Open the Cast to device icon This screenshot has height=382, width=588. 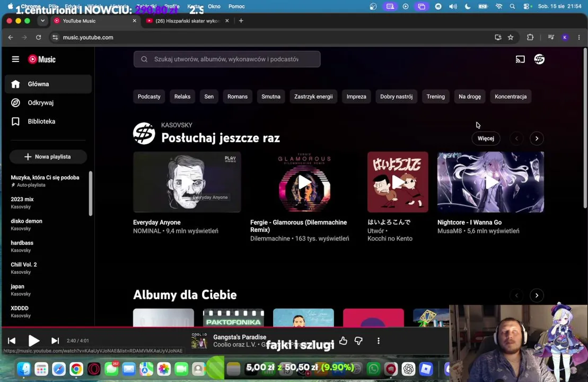(520, 59)
